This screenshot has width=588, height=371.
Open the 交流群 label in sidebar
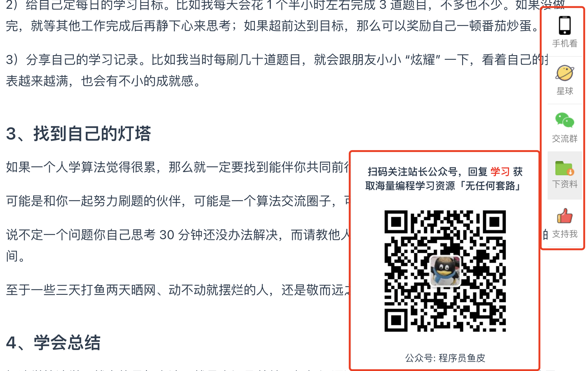[565, 138]
